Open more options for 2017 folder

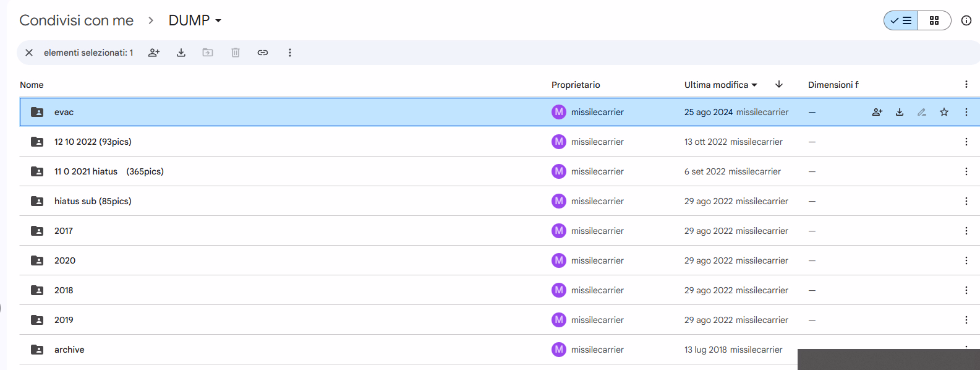[x=966, y=231]
